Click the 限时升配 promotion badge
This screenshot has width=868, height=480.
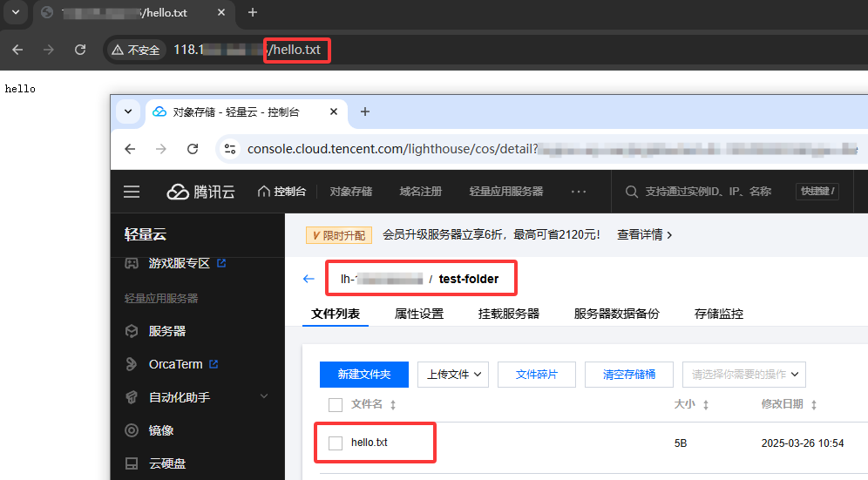point(339,235)
